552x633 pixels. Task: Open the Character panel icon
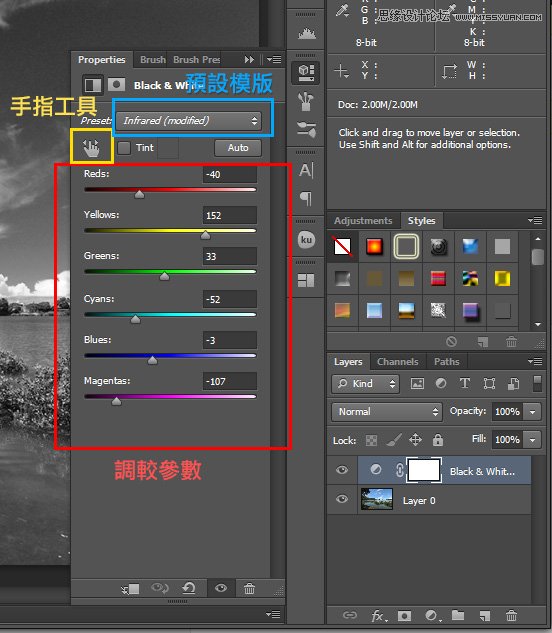[306, 170]
